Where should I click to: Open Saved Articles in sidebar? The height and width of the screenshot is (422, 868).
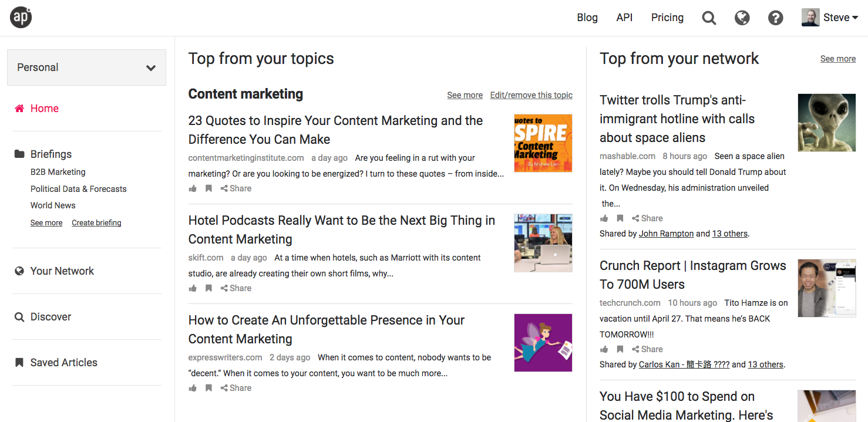point(64,363)
